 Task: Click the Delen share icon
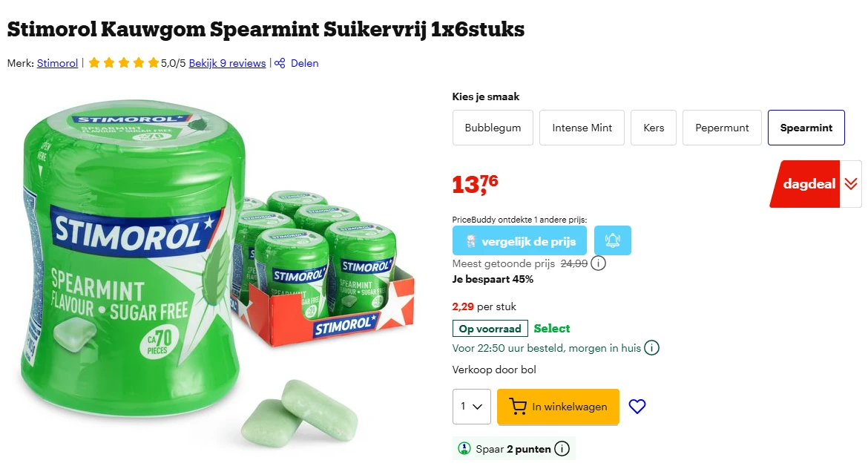[x=278, y=63]
